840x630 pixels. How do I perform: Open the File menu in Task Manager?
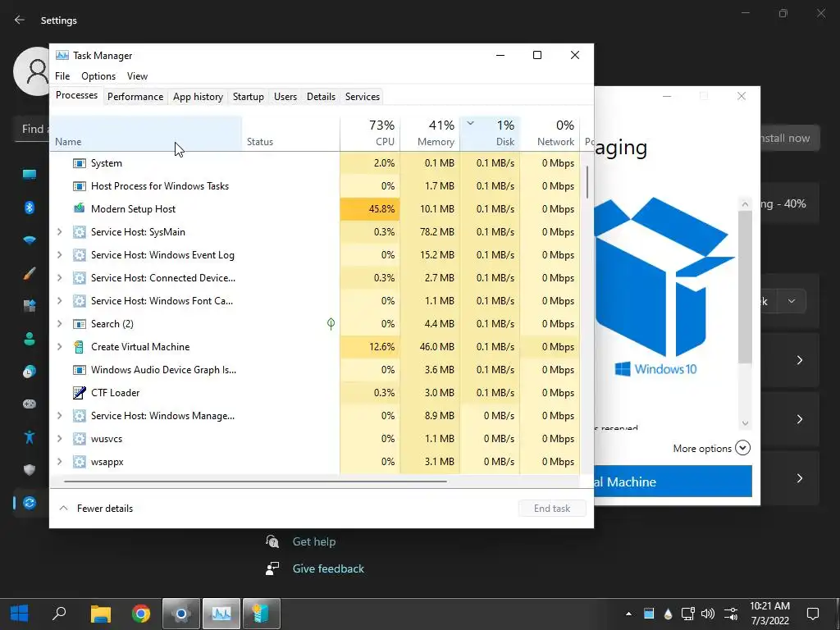(x=62, y=76)
